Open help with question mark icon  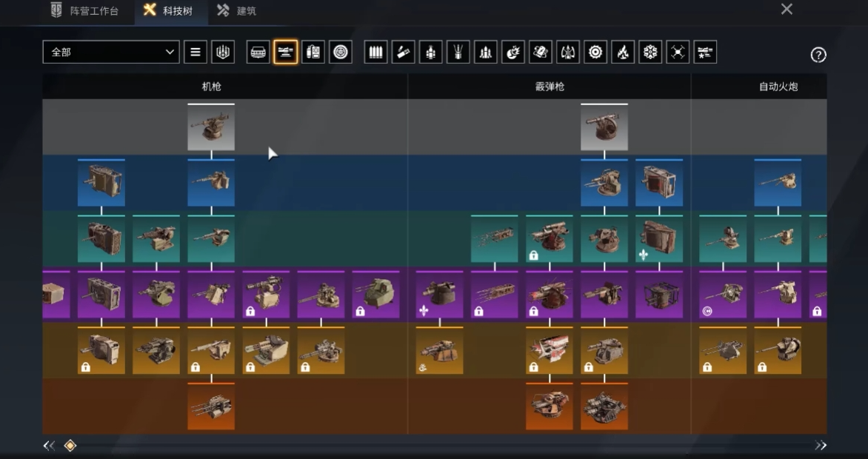point(818,55)
